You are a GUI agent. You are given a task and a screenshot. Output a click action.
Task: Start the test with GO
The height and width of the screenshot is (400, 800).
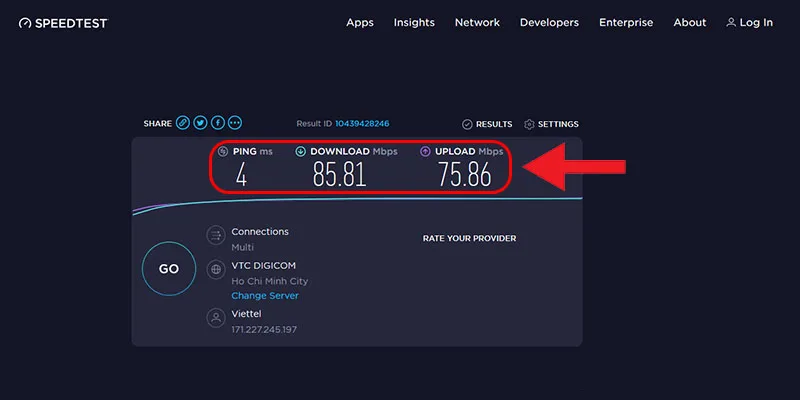(x=168, y=269)
